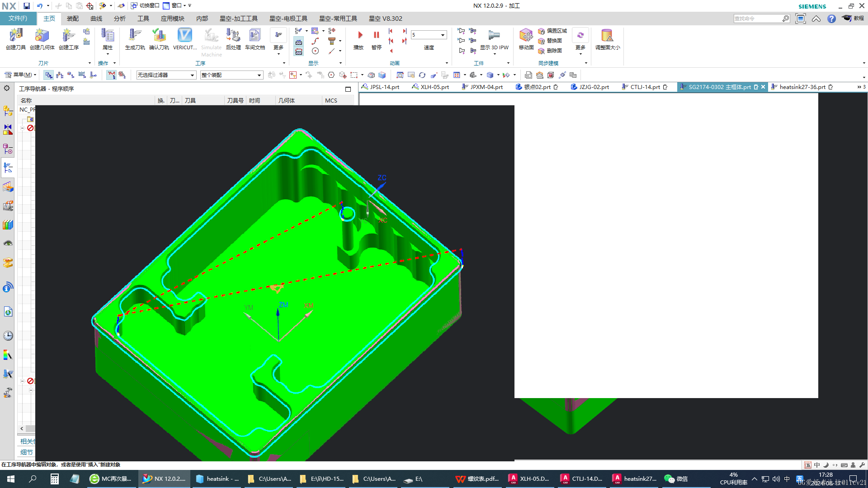This screenshot has width=868, height=488.
Task: Open the 相关性 panel header
Action: point(27,441)
